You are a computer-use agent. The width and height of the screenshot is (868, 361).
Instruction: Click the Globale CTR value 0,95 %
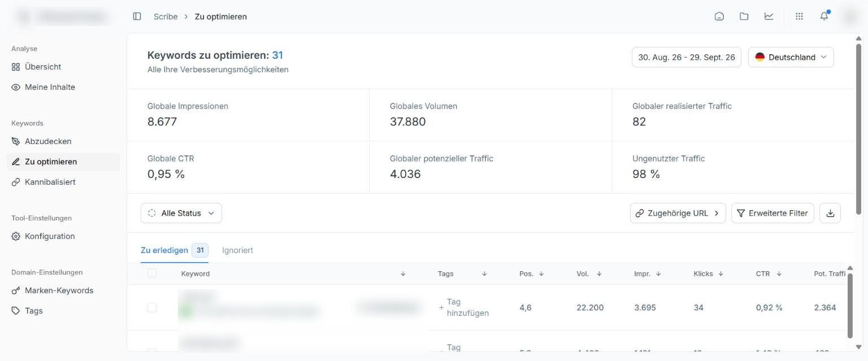[x=166, y=174]
